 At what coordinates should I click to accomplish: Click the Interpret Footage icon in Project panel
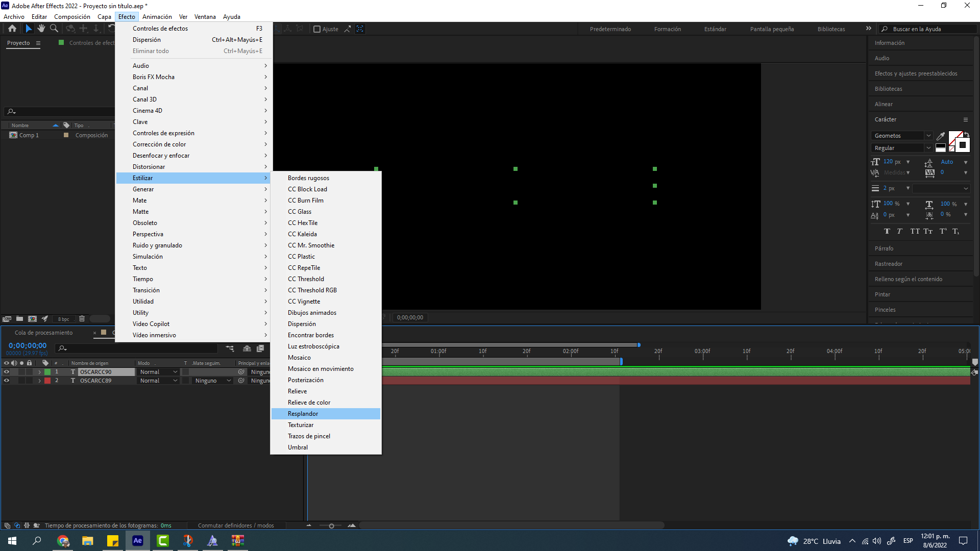click(x=7, y=319)
